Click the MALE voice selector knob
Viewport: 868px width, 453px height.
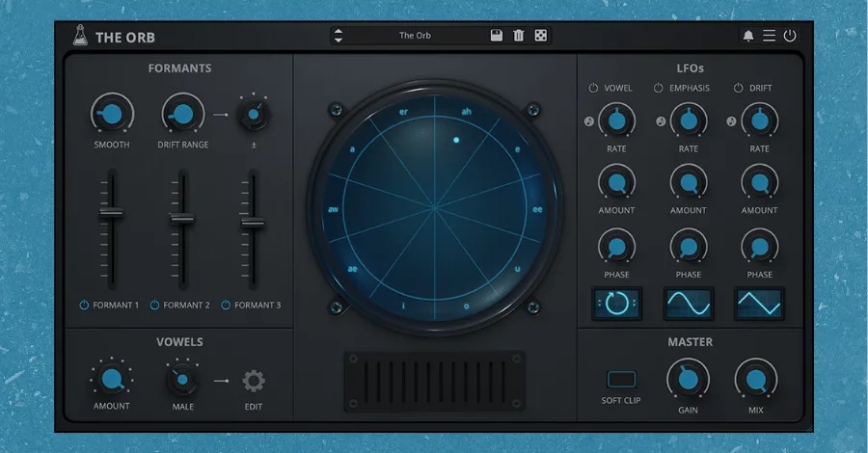[x=182, y=380]
